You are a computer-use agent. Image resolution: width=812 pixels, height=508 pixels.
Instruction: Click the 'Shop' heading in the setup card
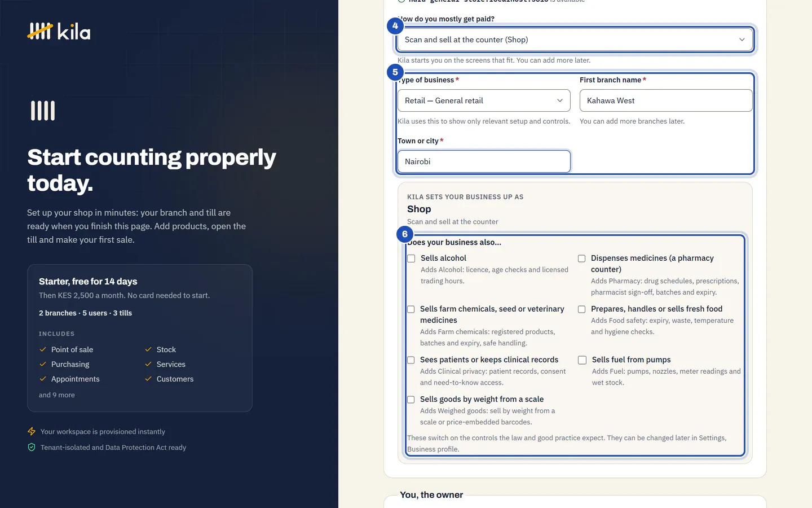(x=419, y=209)
